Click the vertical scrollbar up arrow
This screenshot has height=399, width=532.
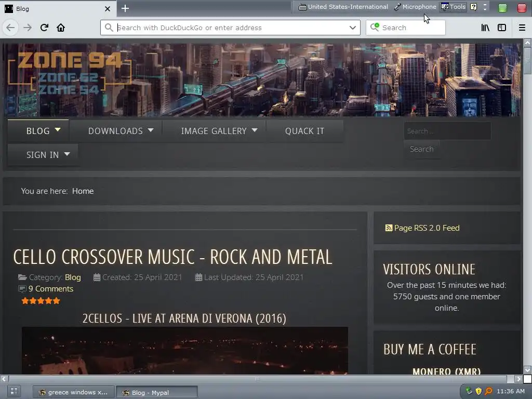527,43
